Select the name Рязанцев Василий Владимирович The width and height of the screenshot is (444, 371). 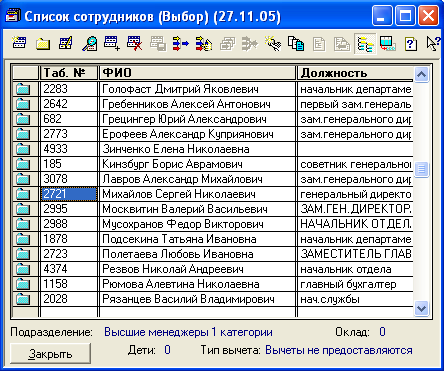[x=188, y=299]
